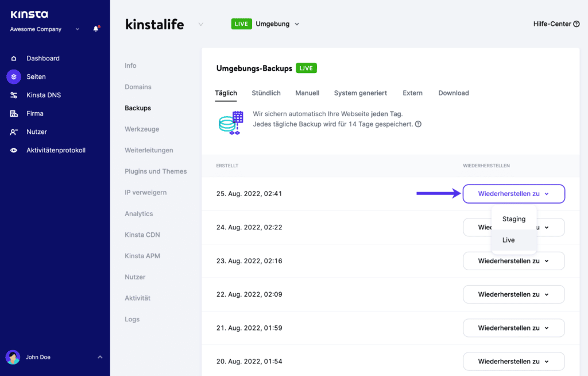Click the Seiten layers icon
Viewport: 588px width, 376px height.
[x=14, y=76]
